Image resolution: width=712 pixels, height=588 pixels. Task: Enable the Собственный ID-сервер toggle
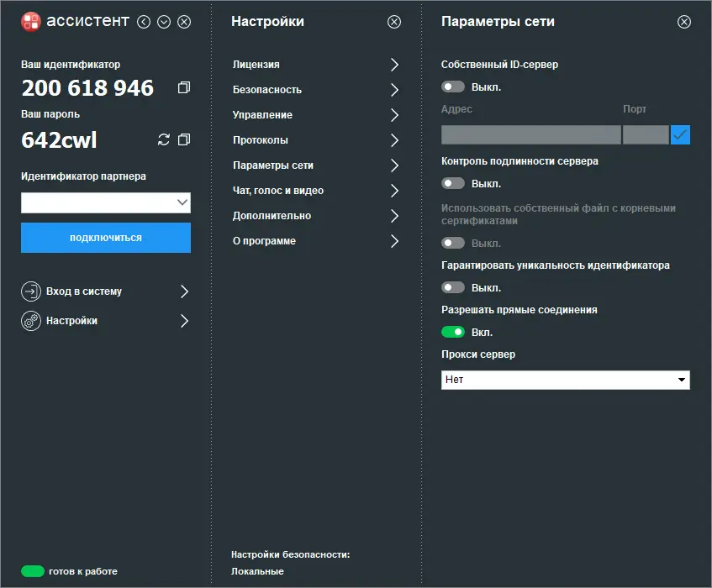[453, 87]
